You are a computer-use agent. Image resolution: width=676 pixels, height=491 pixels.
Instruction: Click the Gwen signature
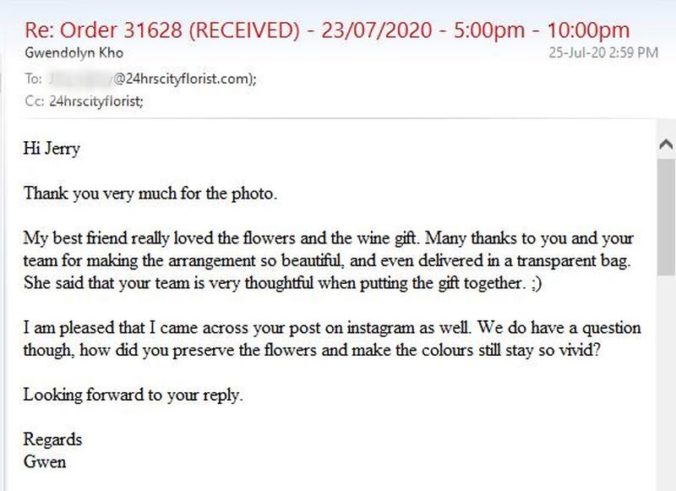pyautogui.click(x=44, y=462)
